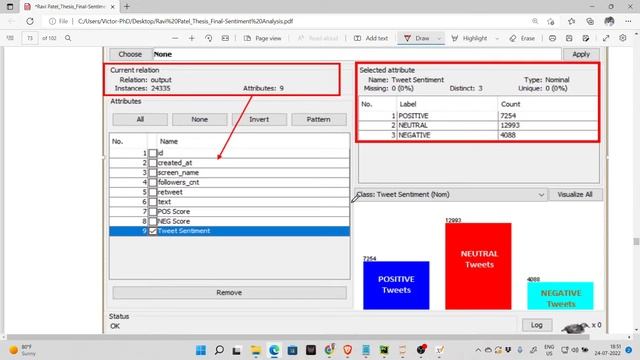
Task: Zoom in the PDF page
Action: point(191,38)
